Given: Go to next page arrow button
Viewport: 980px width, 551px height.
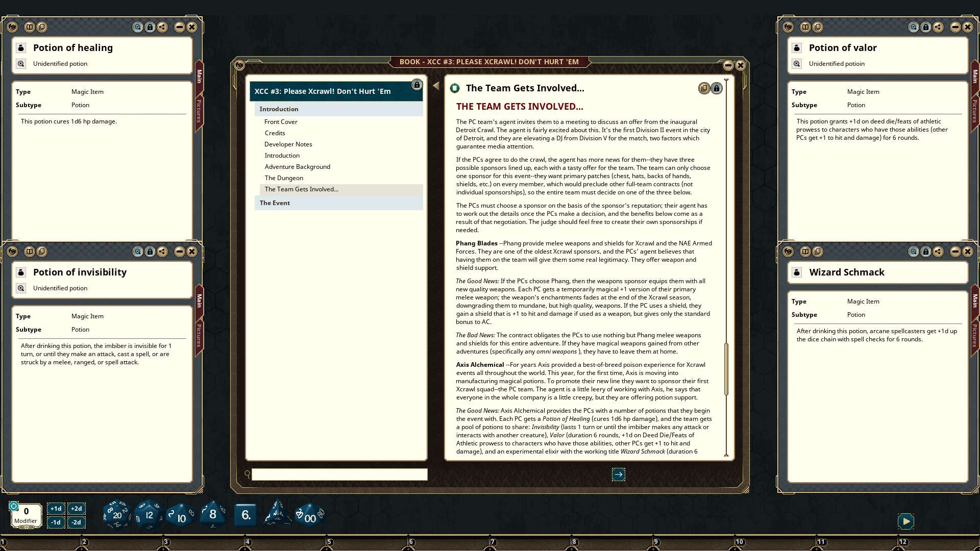Looking at the screenshot, I should click(618, 474).
